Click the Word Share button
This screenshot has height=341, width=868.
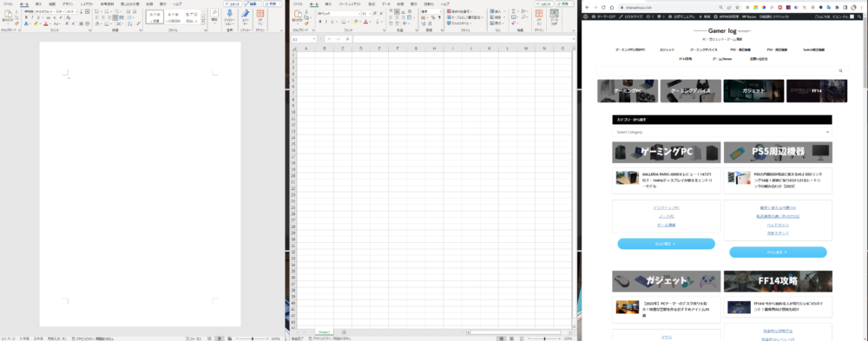(273, 3)
